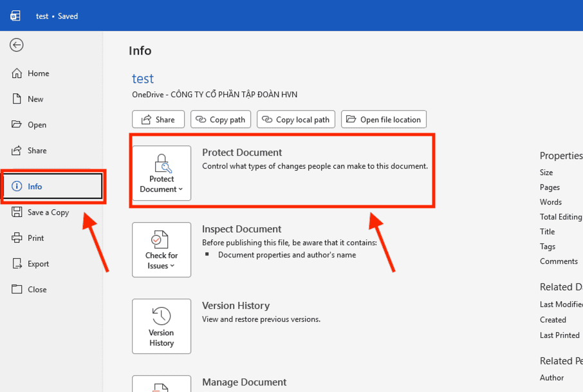Click the Manage Document heading text

245,382
